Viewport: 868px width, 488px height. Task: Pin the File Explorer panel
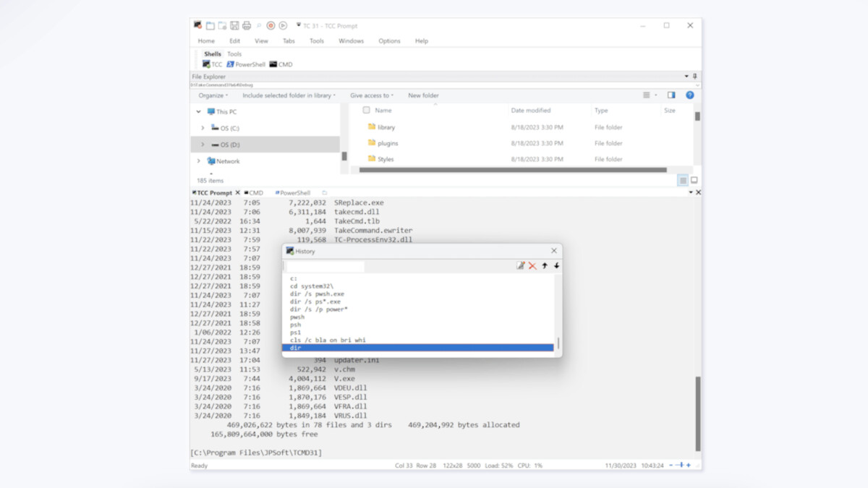tap(695, 76)
